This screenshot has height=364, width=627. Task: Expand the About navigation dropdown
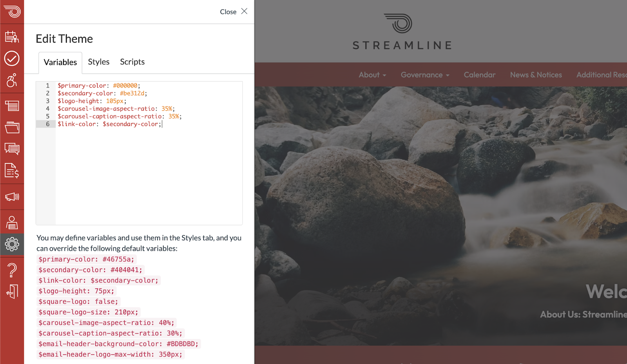372,75
